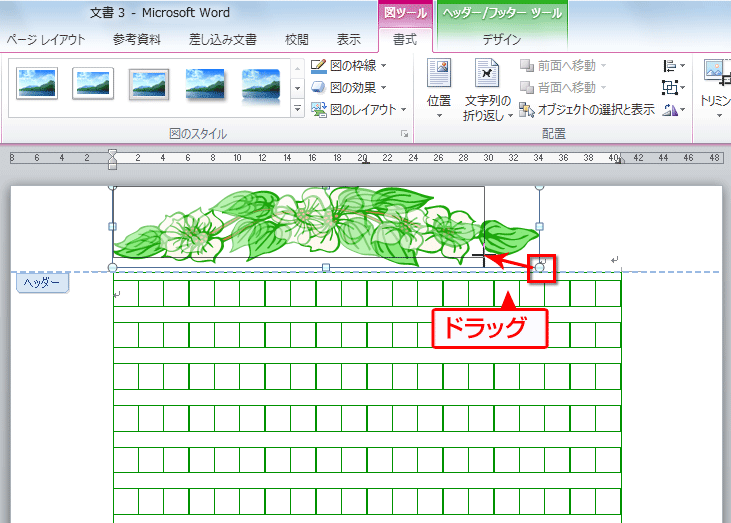Open the トリミング dropdown arrow
731x523 pixels.
tap(720, 115)
